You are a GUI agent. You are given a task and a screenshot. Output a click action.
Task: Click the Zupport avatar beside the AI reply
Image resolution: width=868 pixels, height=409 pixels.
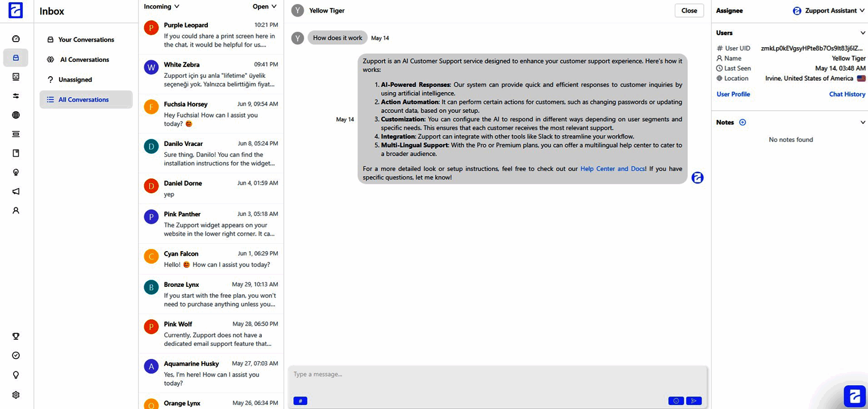[698, 178]
